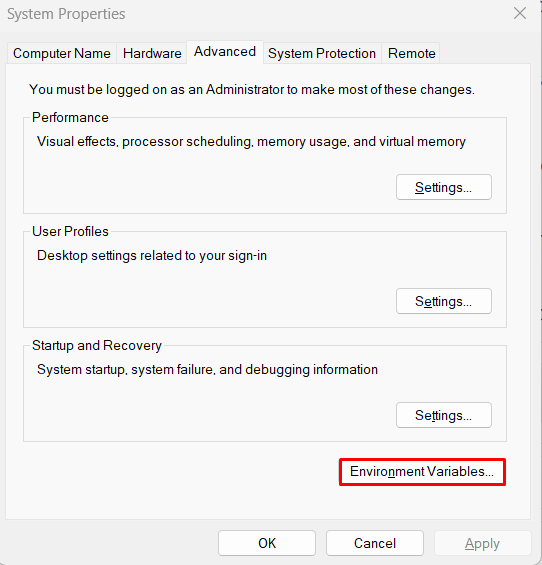Open the Environment Variables dialog

point(422,472)
